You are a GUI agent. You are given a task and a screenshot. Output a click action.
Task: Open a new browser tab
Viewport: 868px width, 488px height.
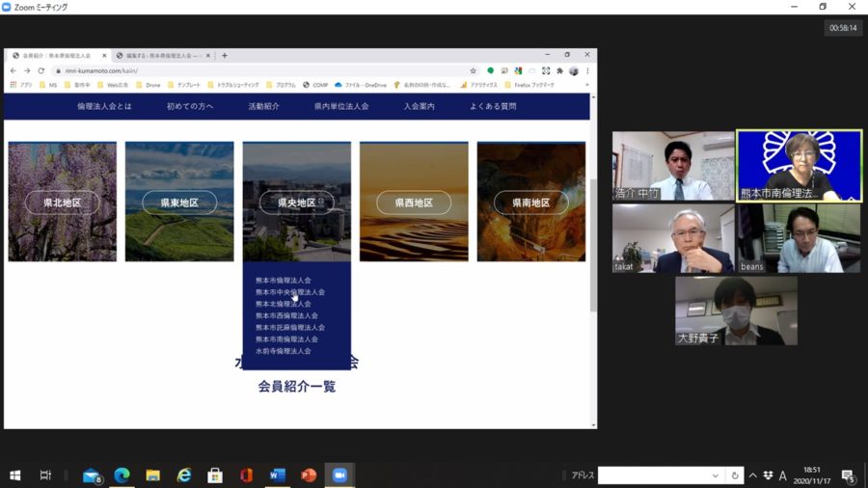(224, 55)
